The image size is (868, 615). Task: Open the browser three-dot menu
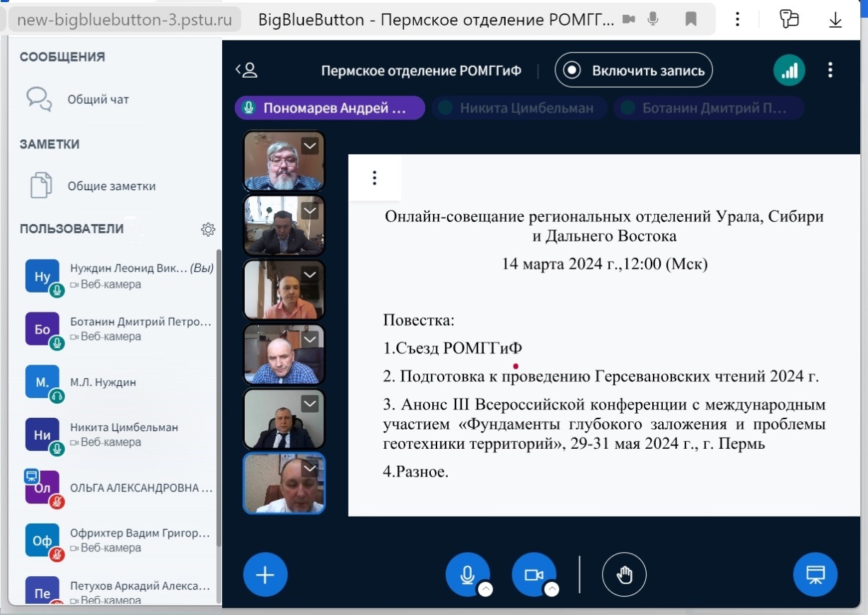pos(738,19)
